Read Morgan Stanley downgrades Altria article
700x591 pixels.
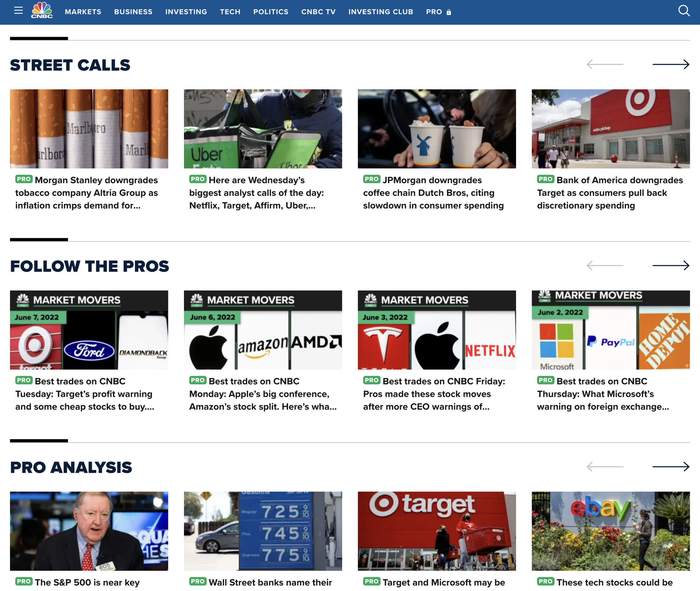pyautogui.click(x=87, y=193)
